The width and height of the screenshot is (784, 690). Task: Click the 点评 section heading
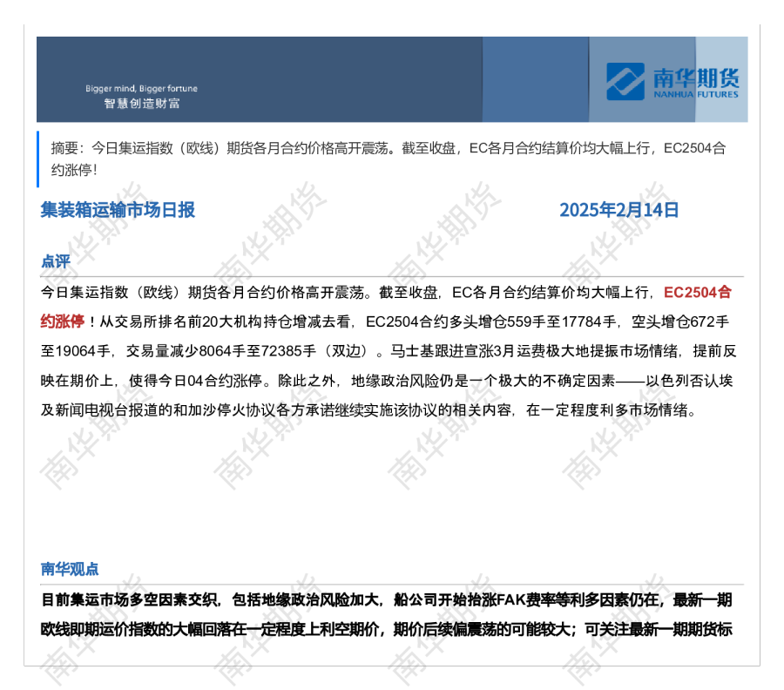pyautogui.click(x=55, y=261)
